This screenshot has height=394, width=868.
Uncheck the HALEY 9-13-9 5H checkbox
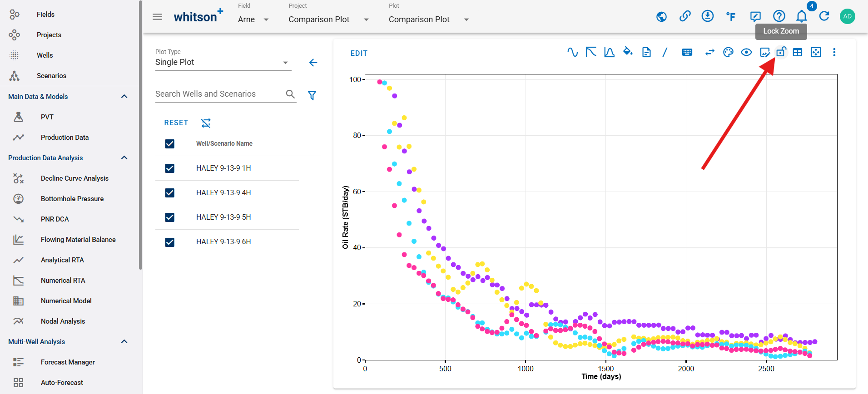(170, 217)
